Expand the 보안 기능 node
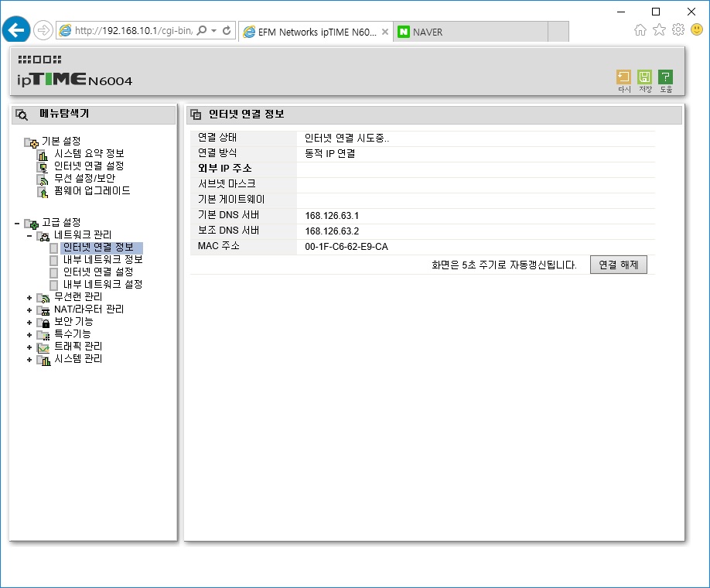This screenshot has width=710, height=588. [x=29, y=323]
